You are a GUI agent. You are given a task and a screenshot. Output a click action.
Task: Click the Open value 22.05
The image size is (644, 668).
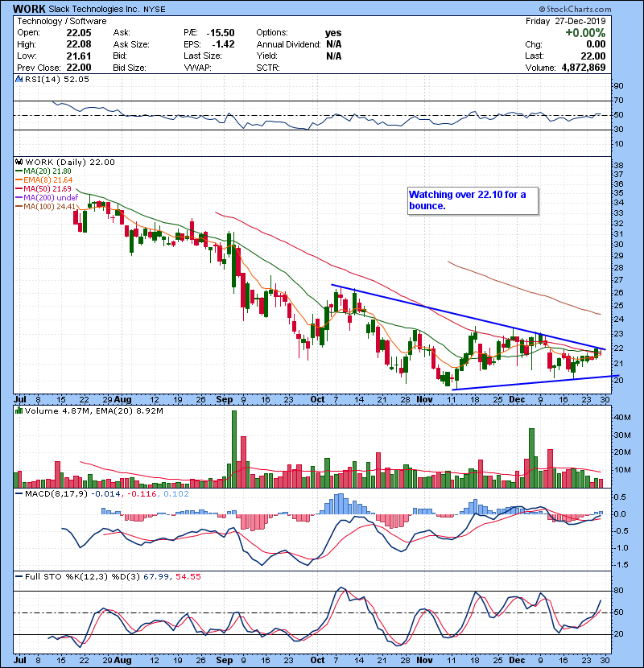79,33
